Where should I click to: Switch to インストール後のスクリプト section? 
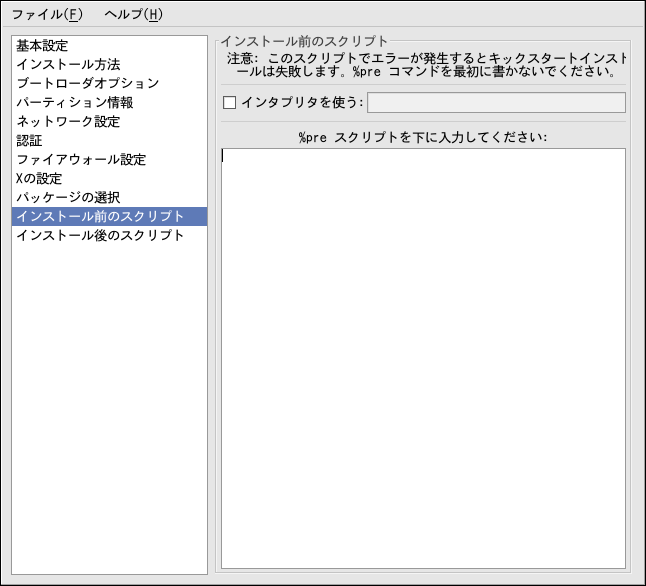click(100, 236)
